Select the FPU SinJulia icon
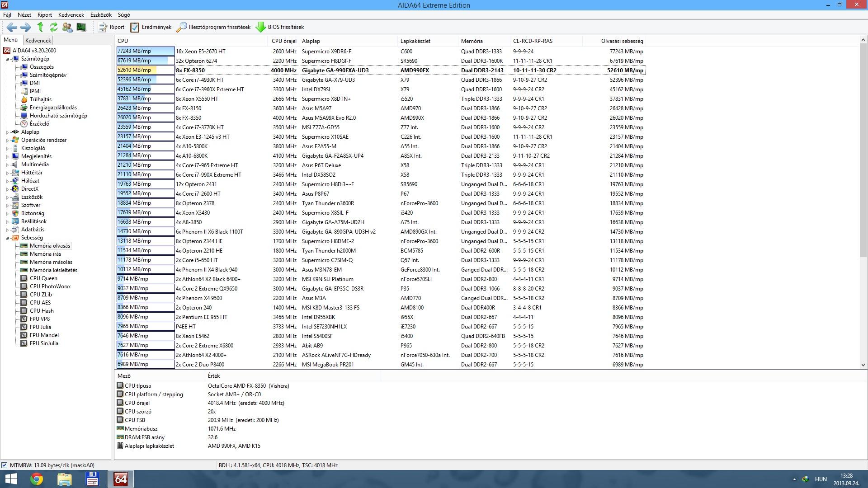 pyautogui.click(x=24, y=343)
